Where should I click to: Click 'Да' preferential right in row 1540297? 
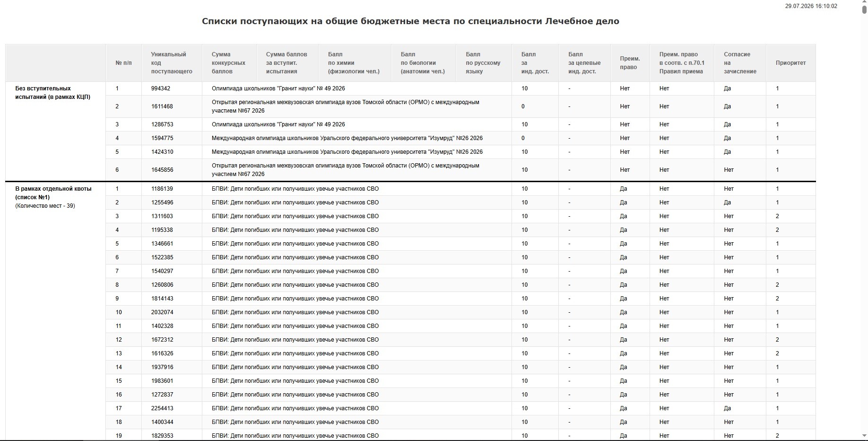(624, 271)
